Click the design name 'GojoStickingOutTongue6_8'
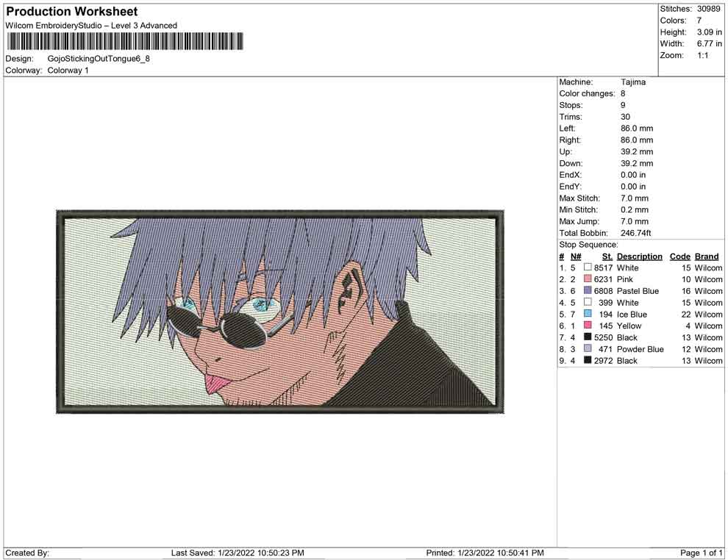This screenshot has height=560, width=728. pyautogui.click(x=99, y=59)
